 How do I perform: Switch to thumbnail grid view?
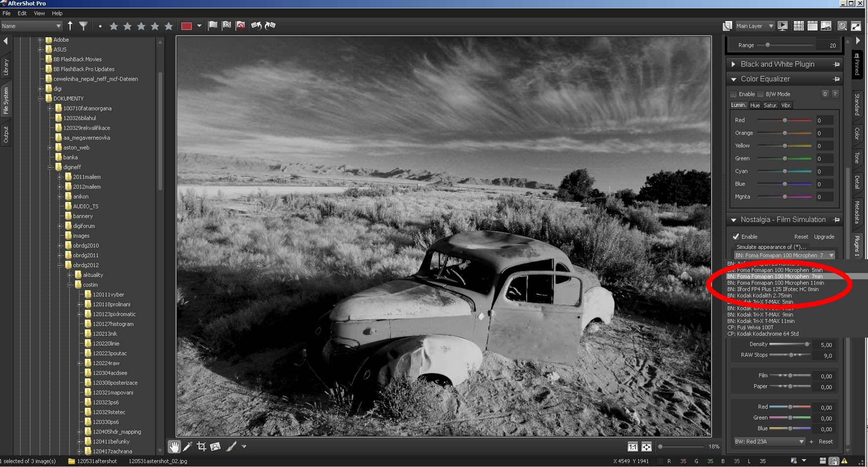click(798, 26)
